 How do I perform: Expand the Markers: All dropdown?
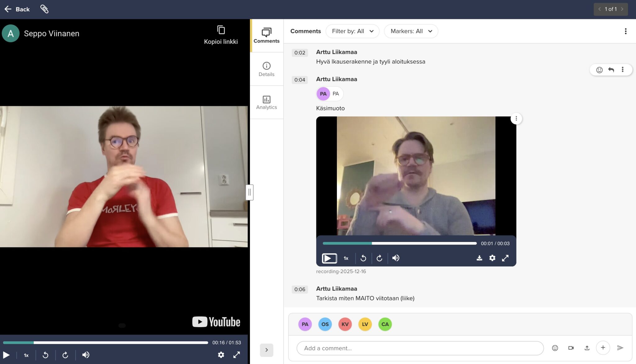point(411,31)
